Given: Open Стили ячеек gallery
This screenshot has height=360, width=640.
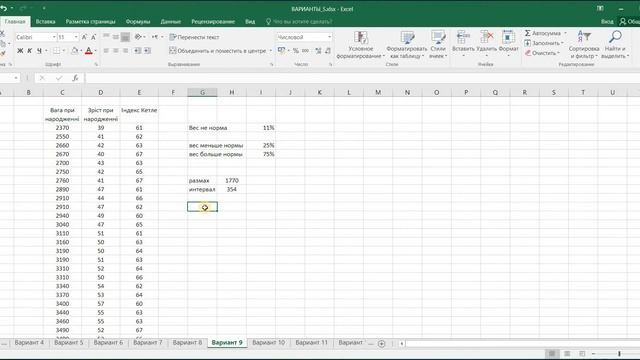Looking at the screenshot, I should (x=438, y=44).
